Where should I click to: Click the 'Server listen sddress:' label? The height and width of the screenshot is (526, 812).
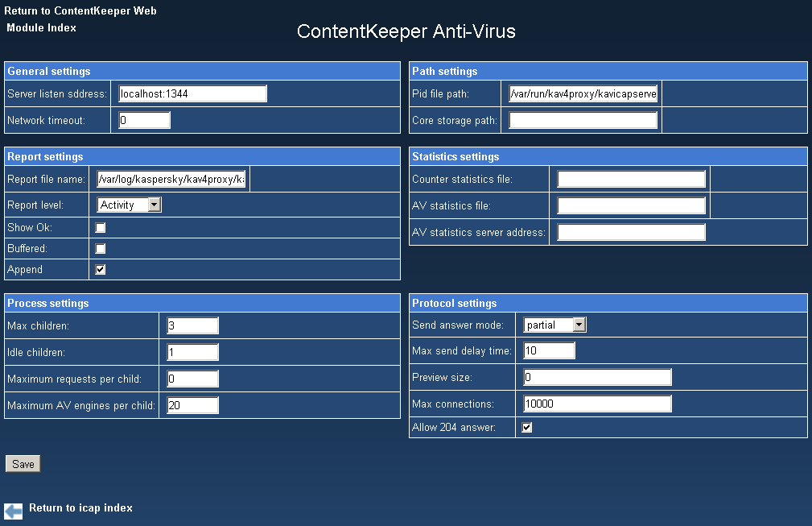57,93
